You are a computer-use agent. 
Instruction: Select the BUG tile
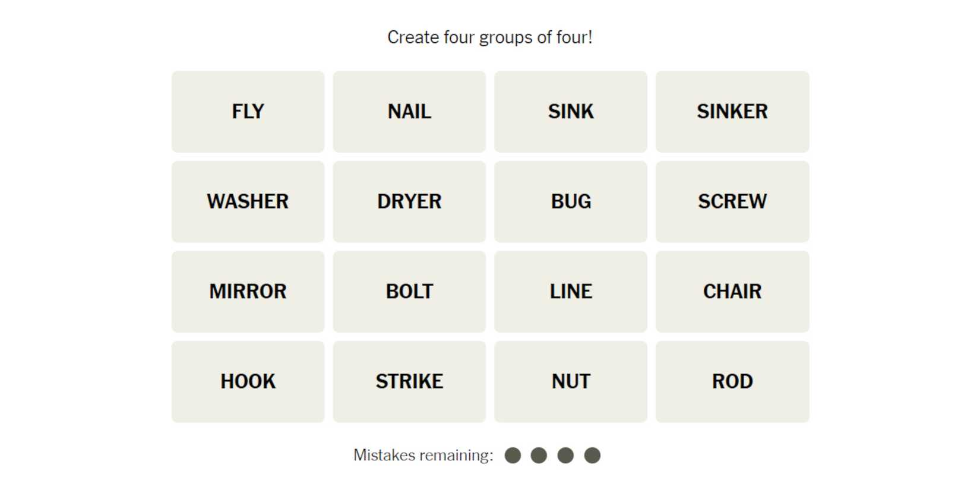pos(570,201)
